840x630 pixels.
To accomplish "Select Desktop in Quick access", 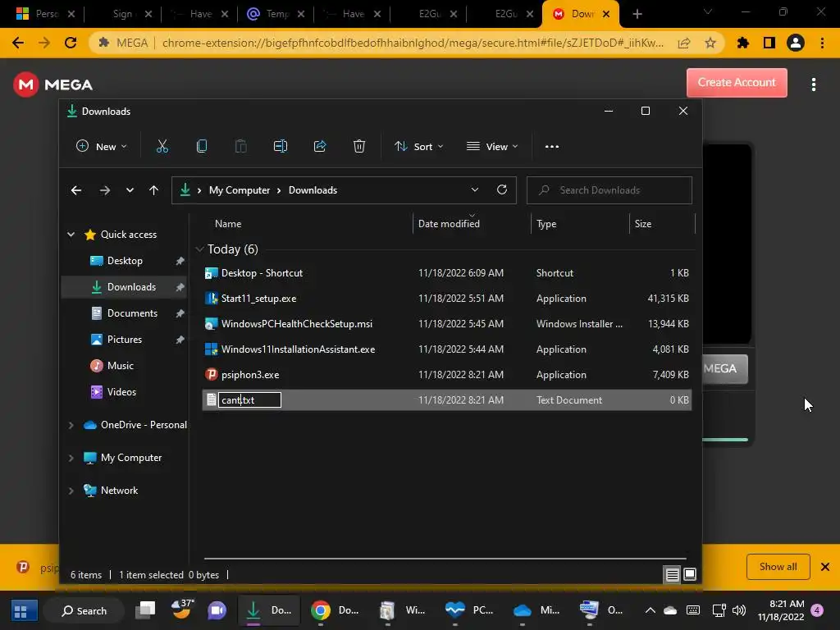I will 125,261.
